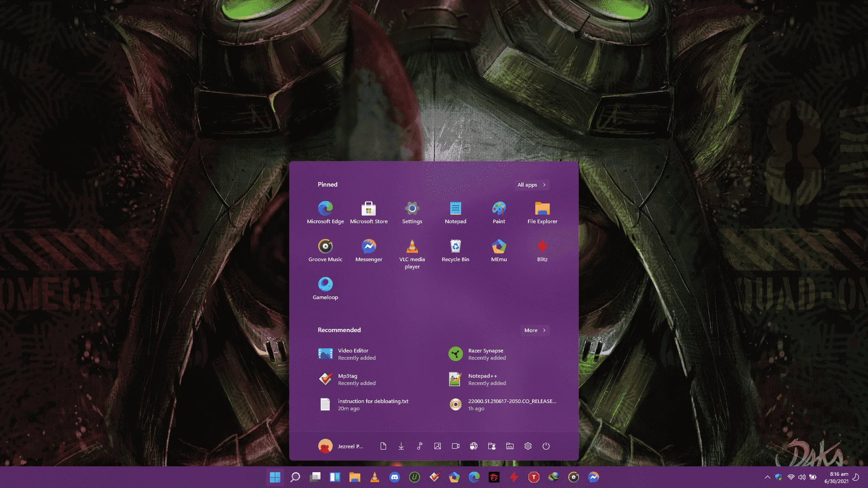Open Microsoft Edge from the pinned apps

pos(325,213)
